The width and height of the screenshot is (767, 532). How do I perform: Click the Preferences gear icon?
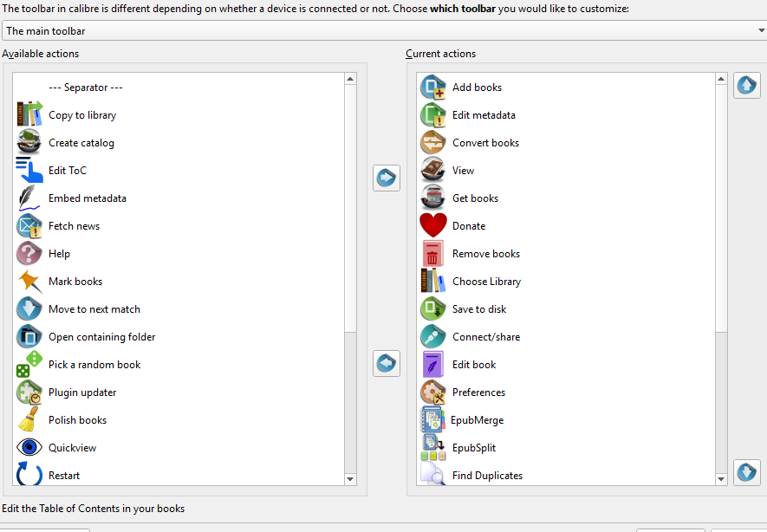[433, 392]
